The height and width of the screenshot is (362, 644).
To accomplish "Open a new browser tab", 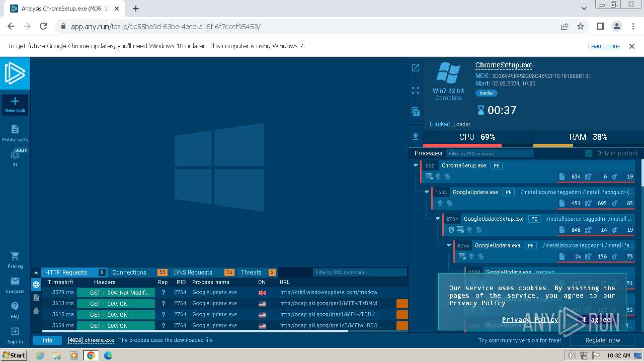I will [136, 9].
